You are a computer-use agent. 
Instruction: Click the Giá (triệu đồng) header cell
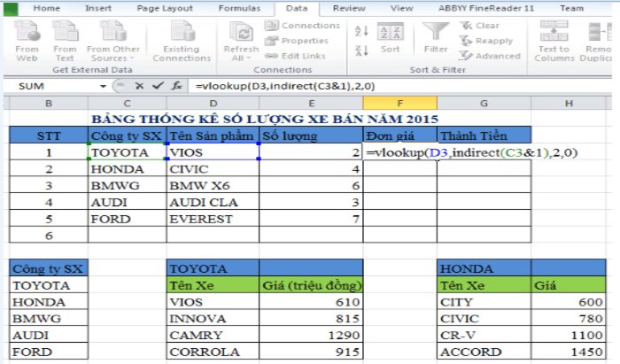click(x=311, y=285)
